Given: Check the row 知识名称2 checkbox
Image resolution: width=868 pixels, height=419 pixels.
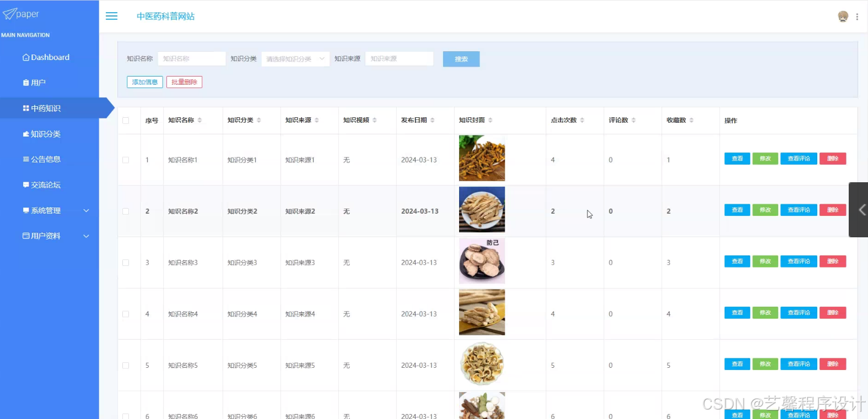Looking at the screenshot, I should point(126,211).
